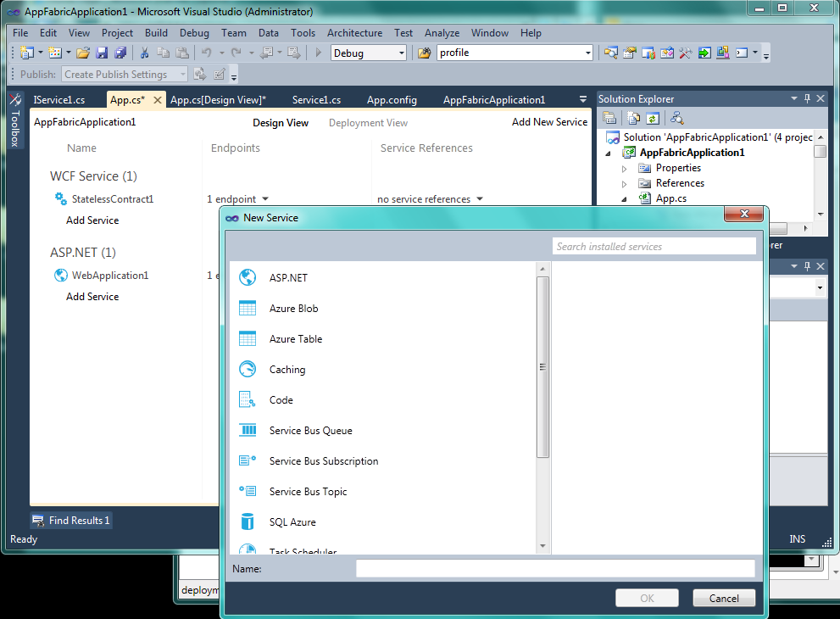Click the Refresh icon in Solution Explorer
Image resolution: width=840 pixels, height=619 pixels.
click(653, 118)
